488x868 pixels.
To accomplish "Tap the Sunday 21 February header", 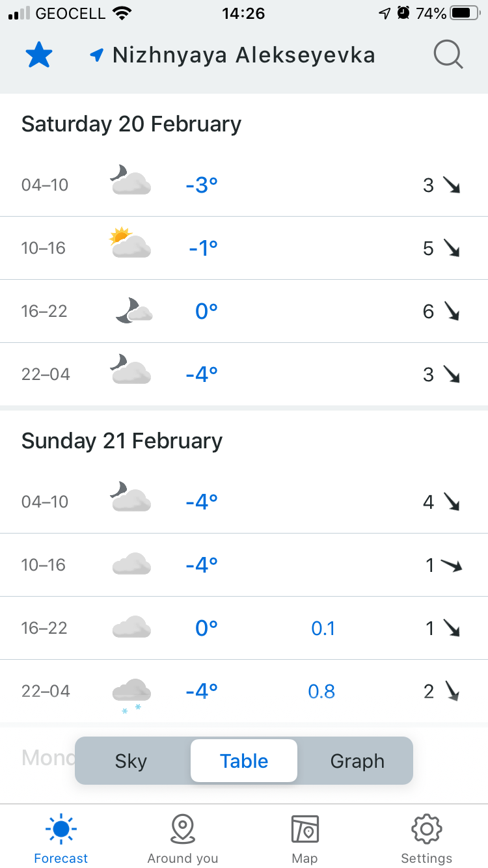I will 122,441.
